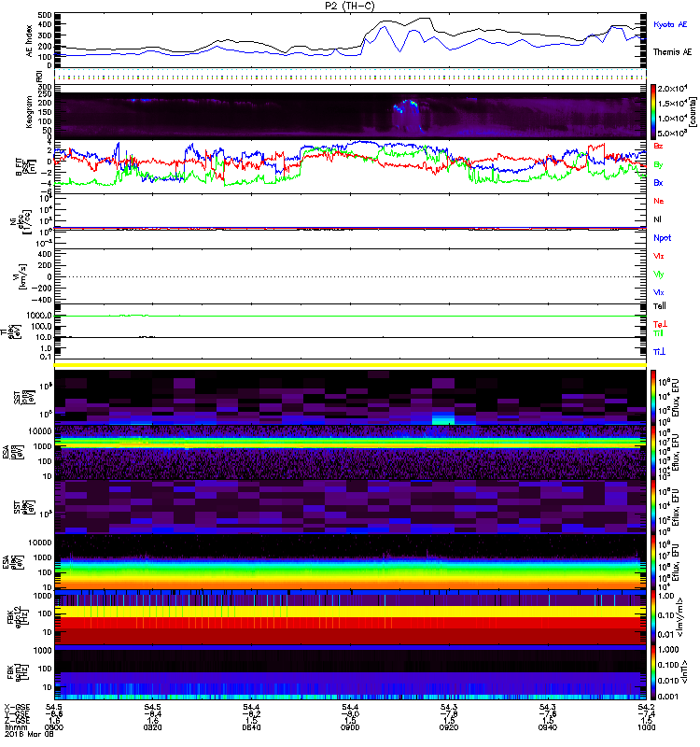
Task: Click the Y-GSE value -7.4
Action: [x=646, y=713]
